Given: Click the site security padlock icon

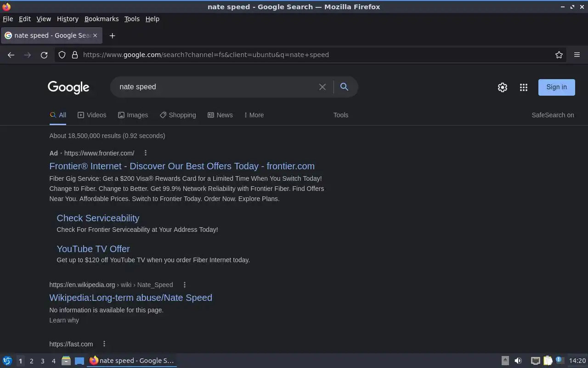Looking at the screenshot, I should tap(75, 55).
